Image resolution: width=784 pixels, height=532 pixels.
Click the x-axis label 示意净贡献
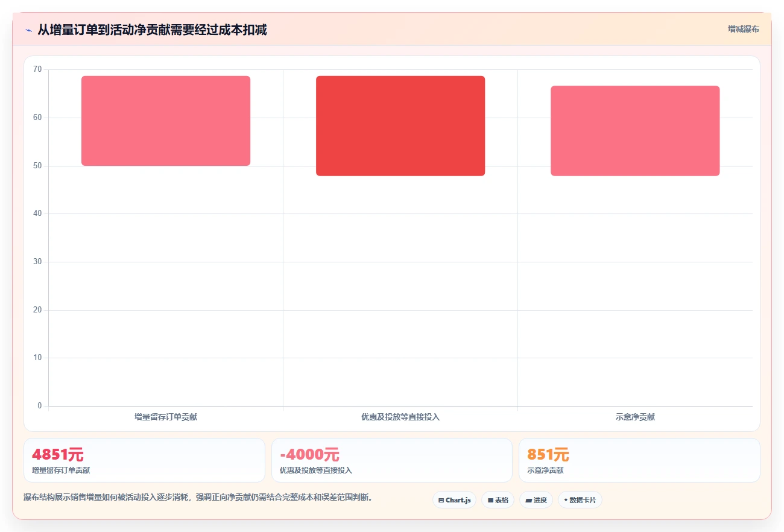635,417
